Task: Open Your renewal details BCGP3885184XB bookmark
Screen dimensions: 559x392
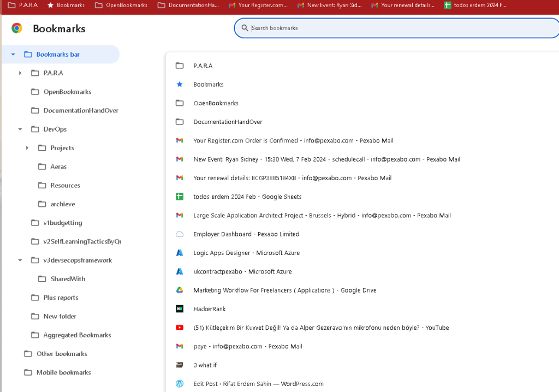Action: tap(293, 178)
